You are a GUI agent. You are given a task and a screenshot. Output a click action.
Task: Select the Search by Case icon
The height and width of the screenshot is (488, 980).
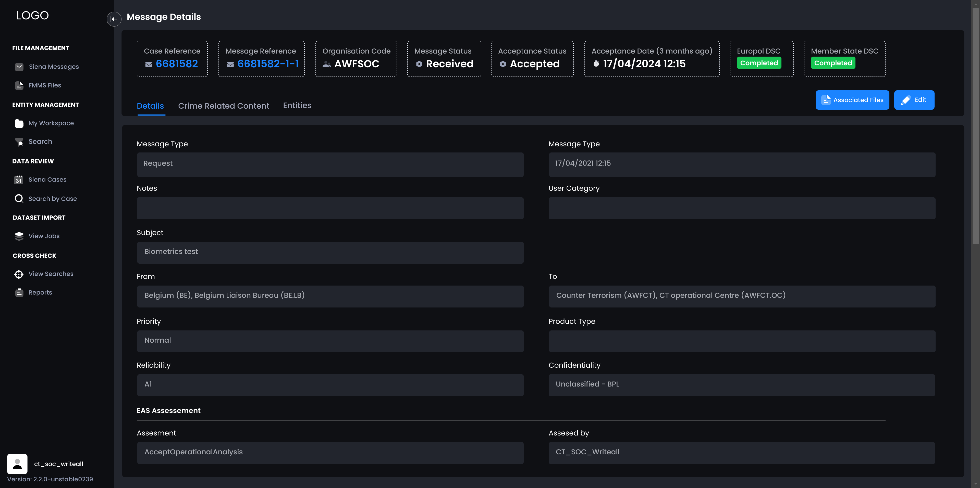pyautogui.click(x=19, y=198)
